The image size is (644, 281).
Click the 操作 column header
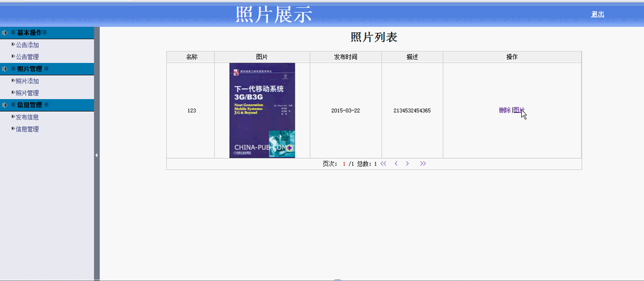pyautogui.click(x=512, y=57)
